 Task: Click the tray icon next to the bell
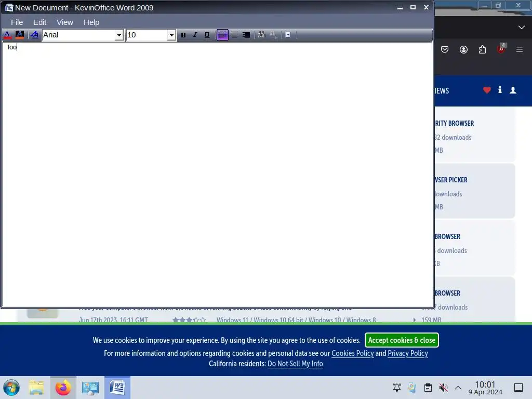[412, 387]
